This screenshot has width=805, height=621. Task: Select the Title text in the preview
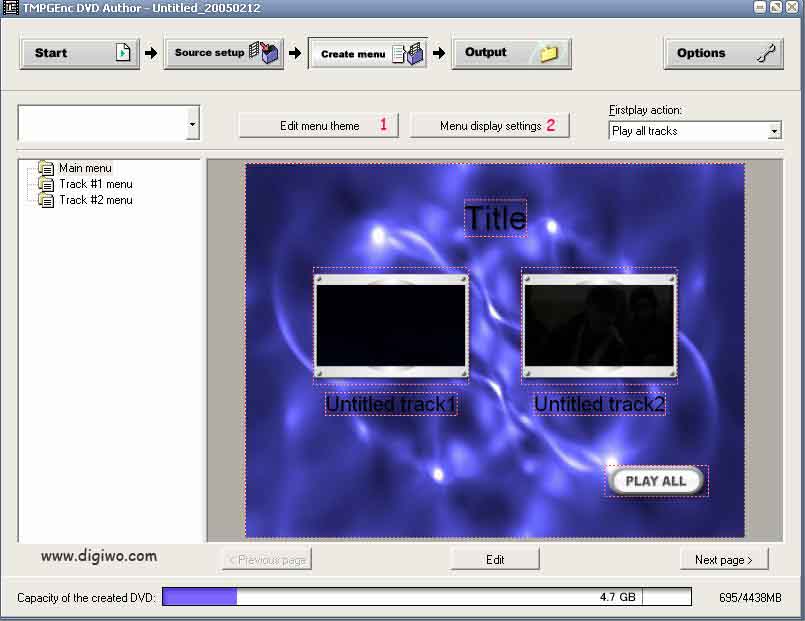pos(496,219)
